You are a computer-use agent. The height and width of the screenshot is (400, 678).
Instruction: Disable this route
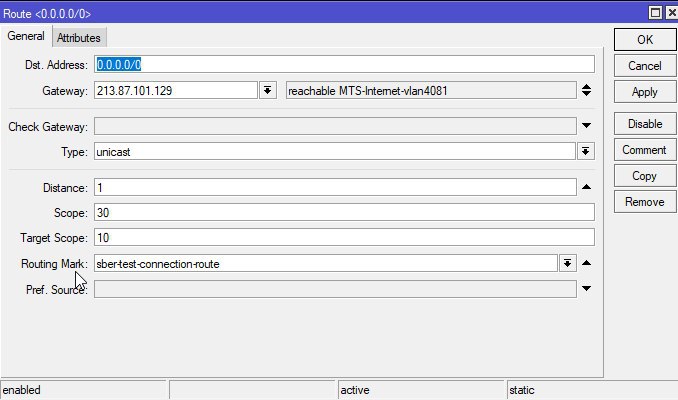pos(645,124)
